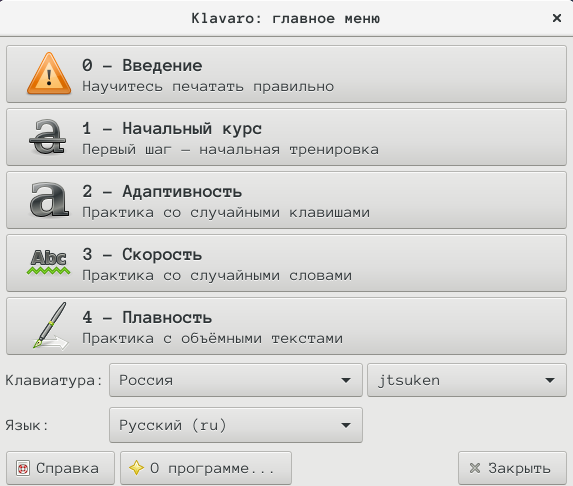Screen dimensions: 573x486
Task: Open the Русский (ru) language dropdown
Action: point(236,425)
